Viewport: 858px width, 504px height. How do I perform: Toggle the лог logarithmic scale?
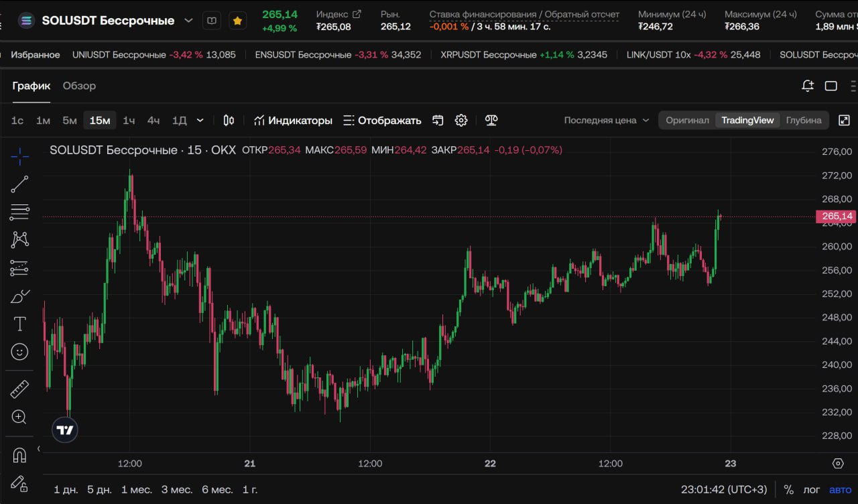click(x=812, y=490)
